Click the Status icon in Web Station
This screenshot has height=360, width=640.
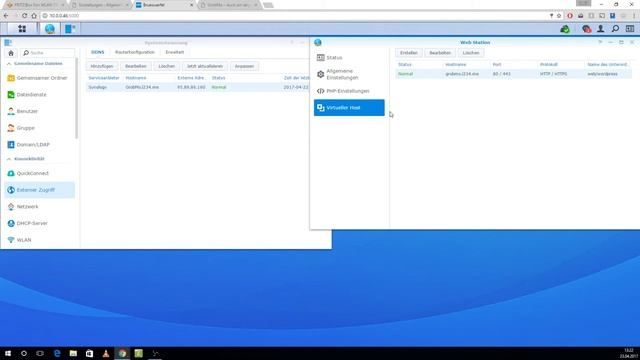coord(320,58)
